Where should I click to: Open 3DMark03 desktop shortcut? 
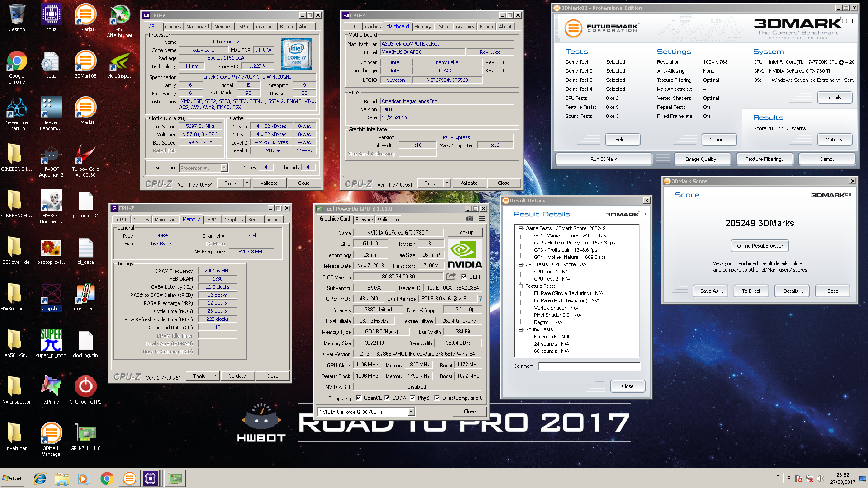tap(85, 111)
